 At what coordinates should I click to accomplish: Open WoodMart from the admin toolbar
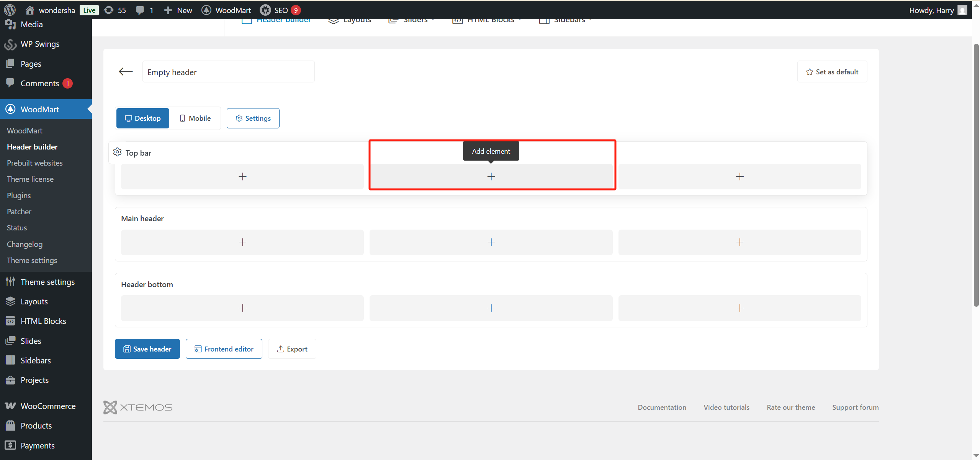226,10
